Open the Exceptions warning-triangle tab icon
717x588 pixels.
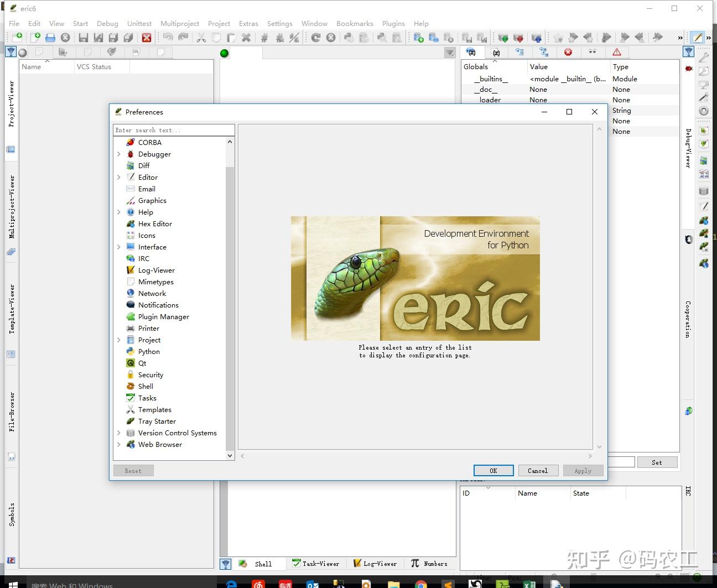617,52
